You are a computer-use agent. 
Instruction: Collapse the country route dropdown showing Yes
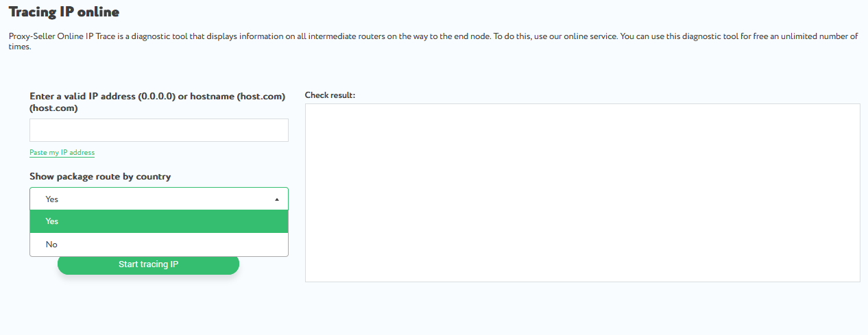[159, 199]
